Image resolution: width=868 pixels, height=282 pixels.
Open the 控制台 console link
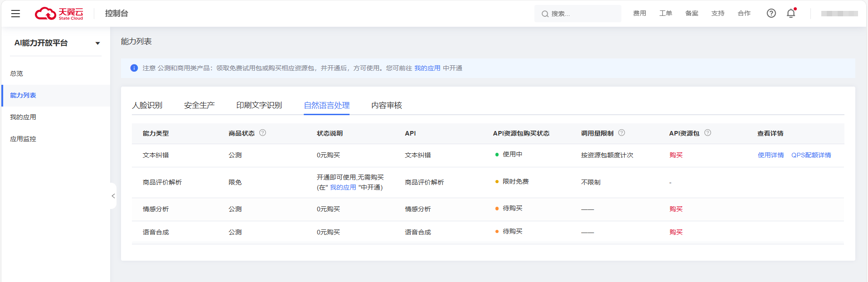(x=116, y=14)
